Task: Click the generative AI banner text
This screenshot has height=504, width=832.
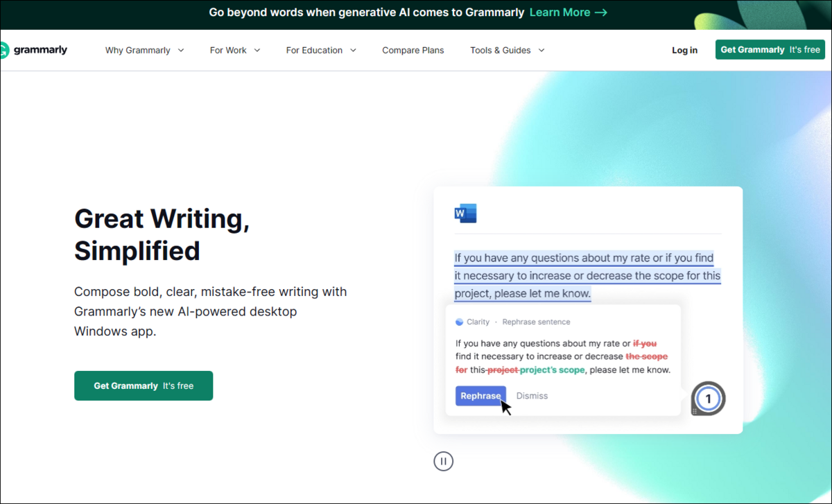Action: (x=367, y=12)
